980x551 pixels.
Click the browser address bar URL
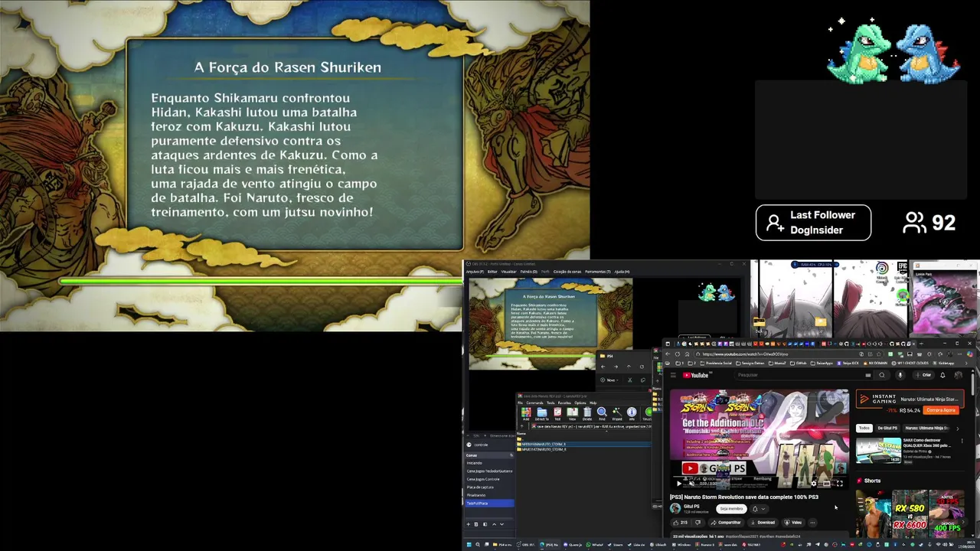pyautogui.click(x=745, y=354)
